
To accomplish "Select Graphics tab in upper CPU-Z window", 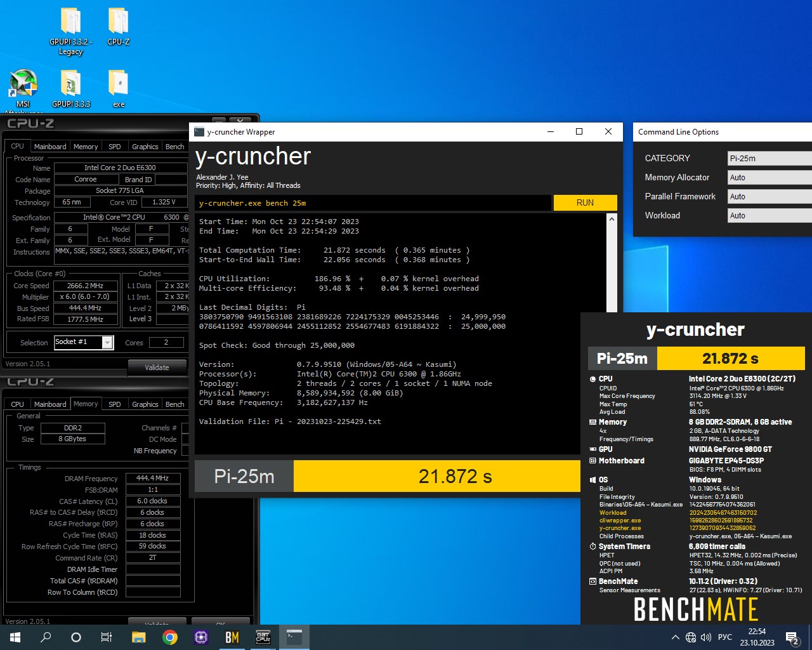I will coord(145,147).
